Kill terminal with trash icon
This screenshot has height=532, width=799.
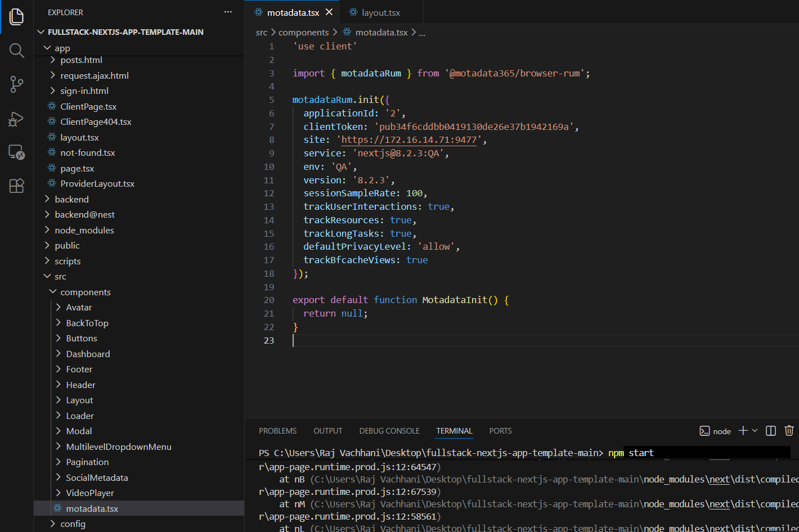789,430
